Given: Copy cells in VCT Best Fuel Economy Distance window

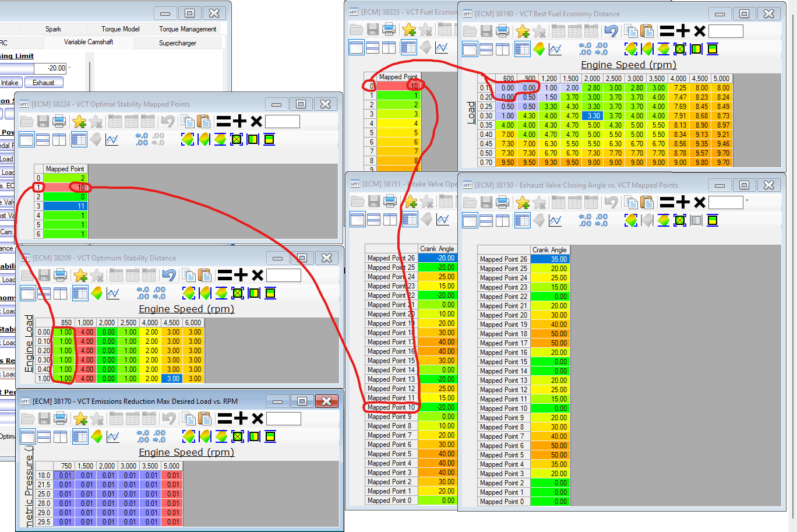Looking at the screenshot, I should (630, 31).
